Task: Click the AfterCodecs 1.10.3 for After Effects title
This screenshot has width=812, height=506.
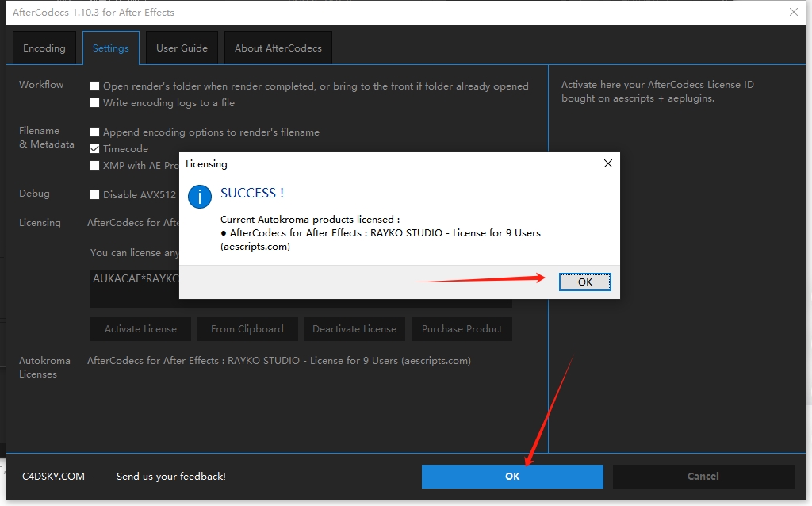Action: tap(94, 12)
